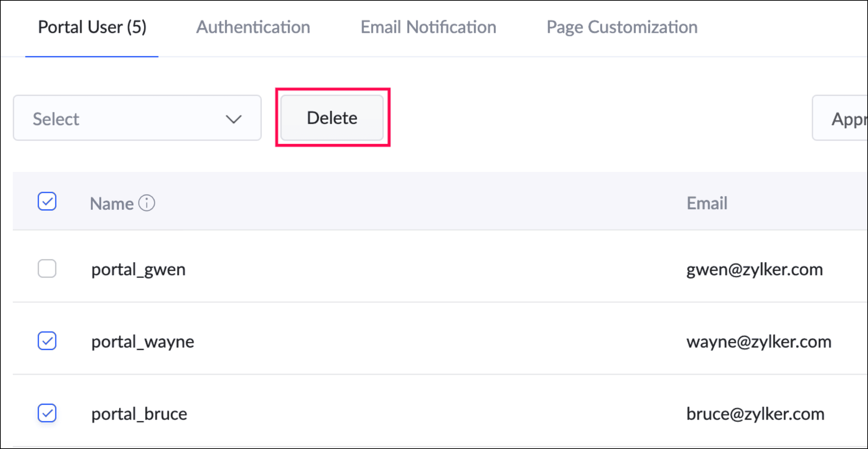Switch to the Authentication tab

(x=253, y=27)
